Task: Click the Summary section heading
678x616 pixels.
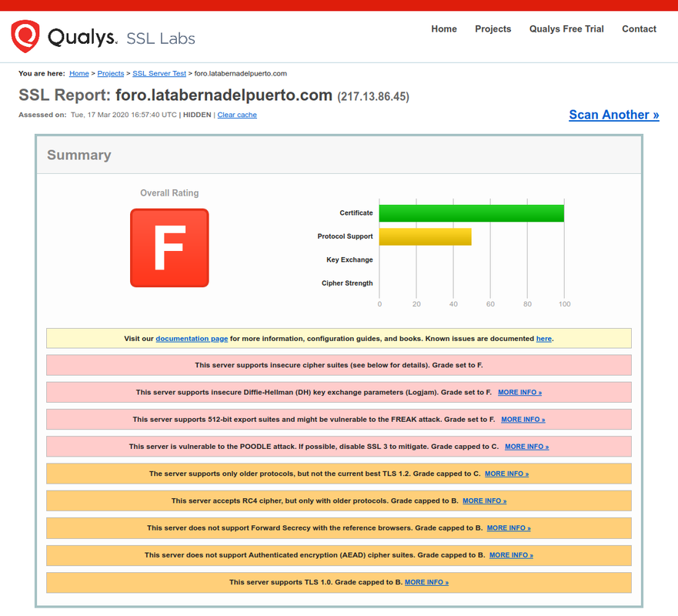Action: pos(79,155)
